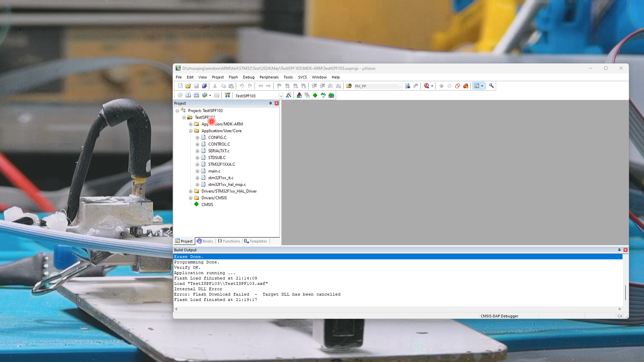Expand the Drivers/STM32F1xx_HAL_Driver folder
644x362 pixels.
(x=191, y=191)
